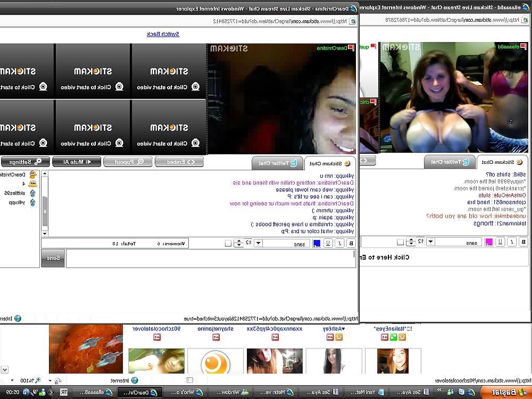The width and height of the screenshot is (532, 399).
Task: Click the 05:09 taskbar clock
Action: pyautogui.click(x=13, y=392)
